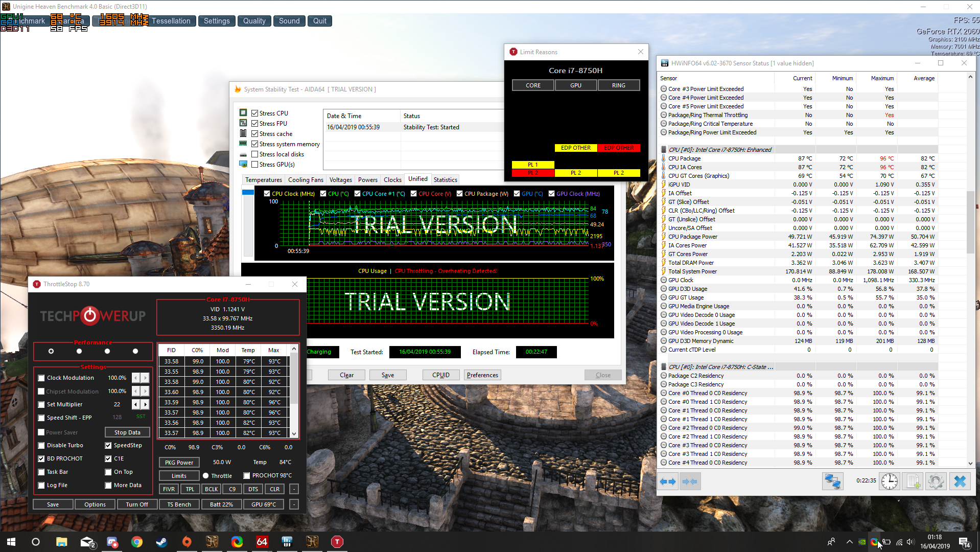This screenshot has height=552, width=980.
Task: Toggle Stress system memory checkbox
Action: pyautogui.click(x=254, y=144)
